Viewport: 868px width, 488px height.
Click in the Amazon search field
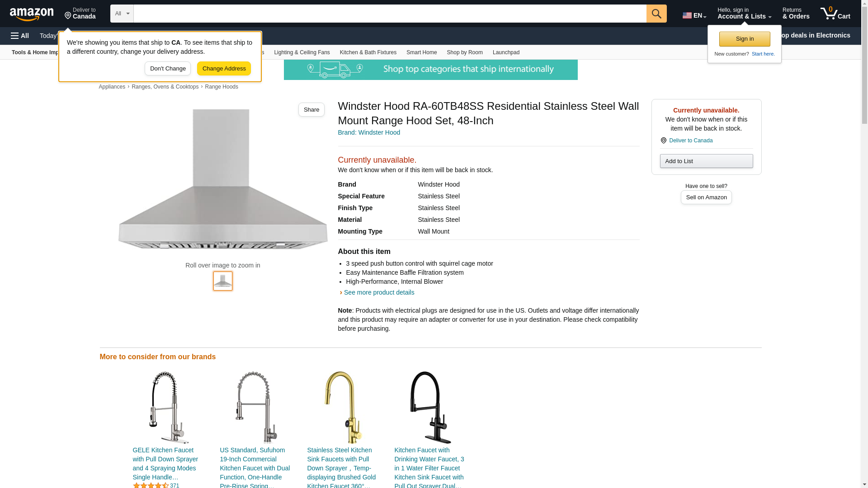pos(390,14)
